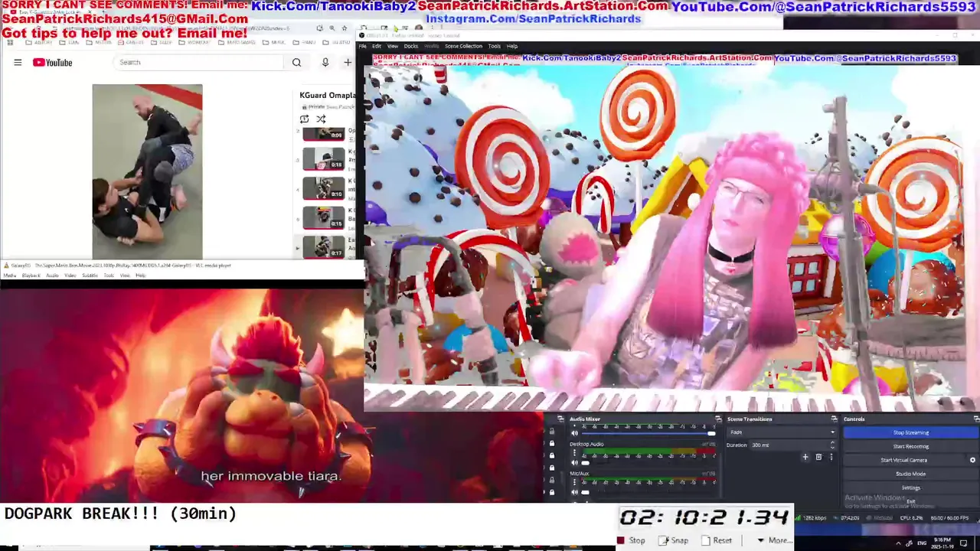The width and height of the screenshot is (980, 551).
Task: Click Stop Streaming in OBS Controls
Action: 910,432
